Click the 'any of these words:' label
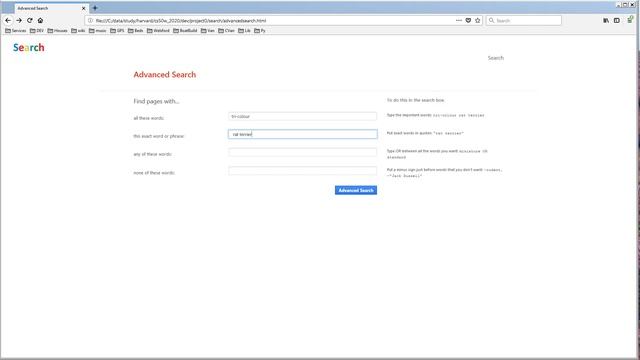640x360 pixels. [x=153, y=154]
